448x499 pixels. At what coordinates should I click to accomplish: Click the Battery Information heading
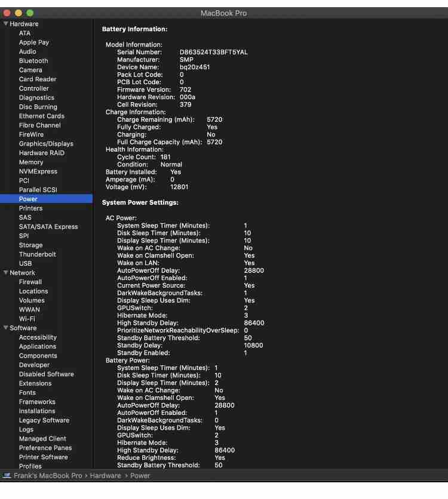134,29
